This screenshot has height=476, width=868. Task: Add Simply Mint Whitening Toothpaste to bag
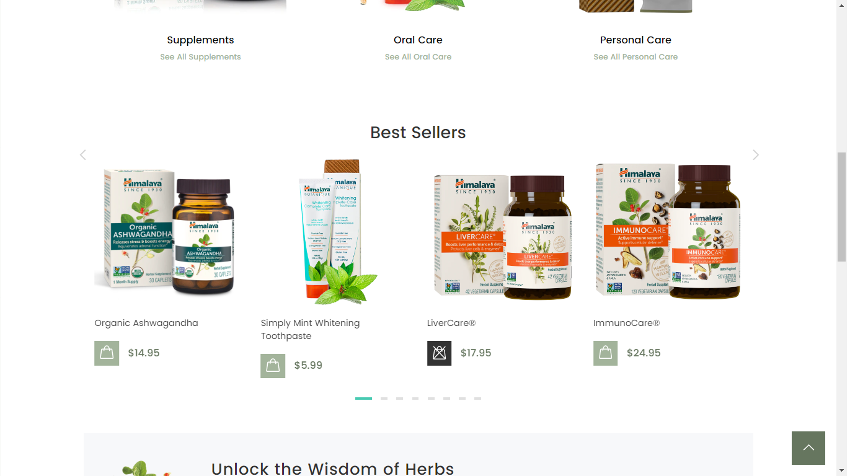273,366
